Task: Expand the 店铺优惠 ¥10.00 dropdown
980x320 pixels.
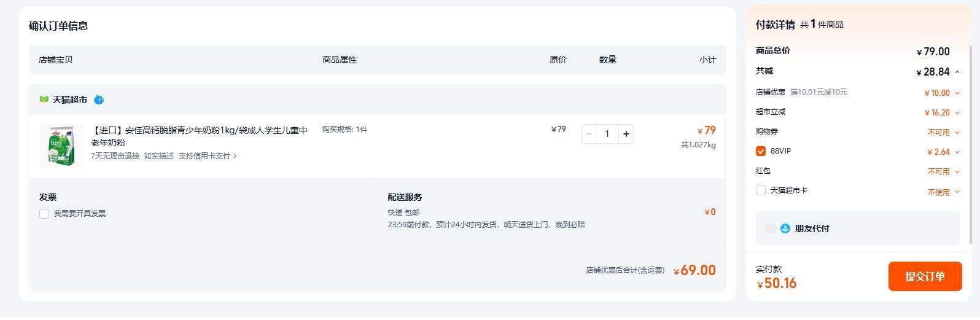Action: pos(957,93)
